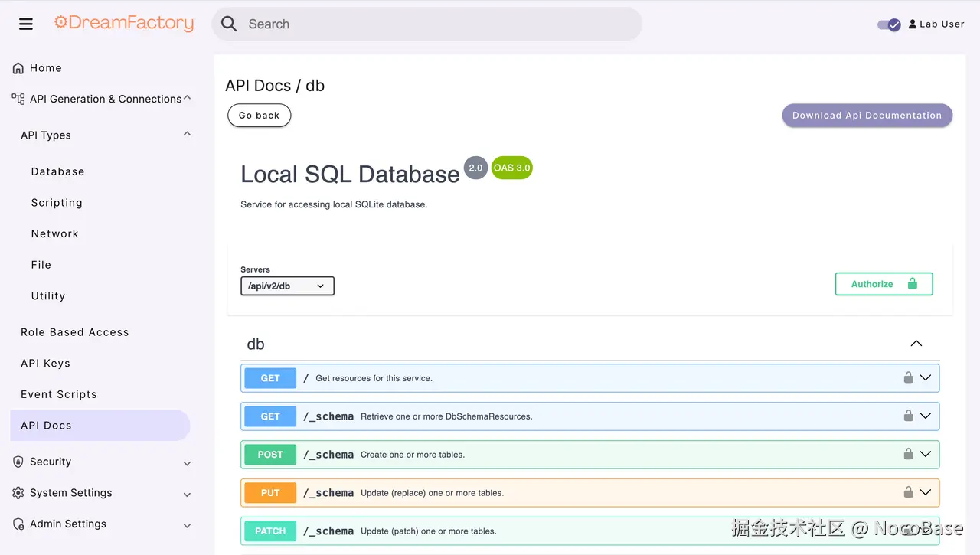Screen dimensions: 980x555
Task: Click the blue GET badge for /
Action: coord(270,378)
